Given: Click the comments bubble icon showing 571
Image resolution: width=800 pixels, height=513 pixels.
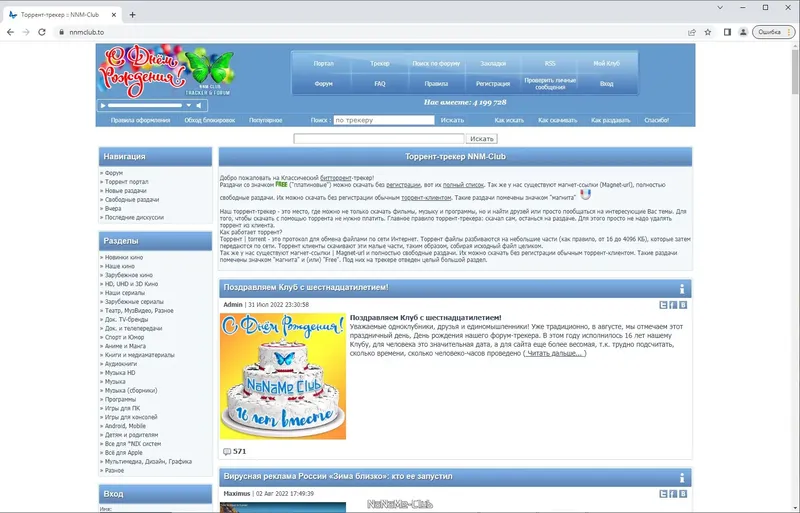Looking at the screenshot, I should coord(227,452).
